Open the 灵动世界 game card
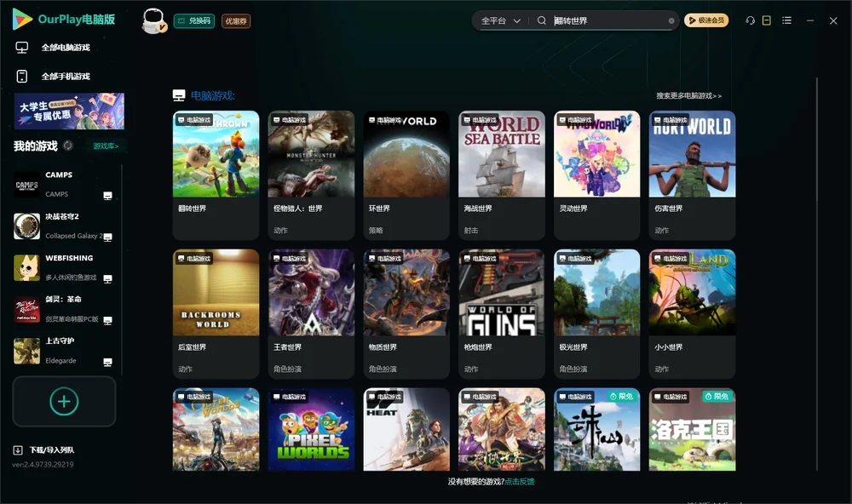 [596, 175]
